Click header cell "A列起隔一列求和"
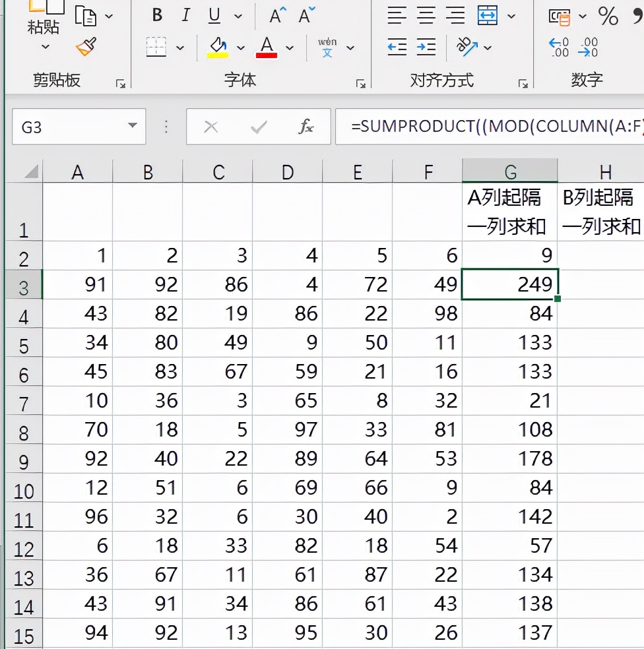 [510, 212]
